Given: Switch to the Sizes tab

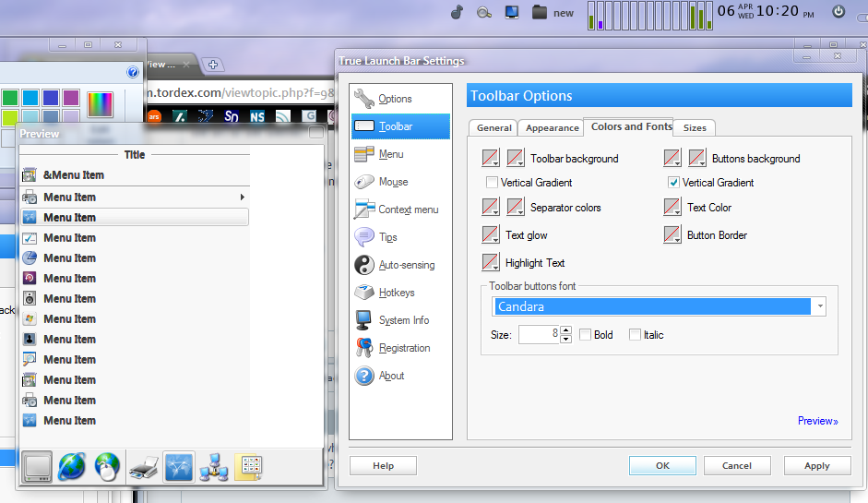Looking at the screenshot, I should pyautogui.click(x=695, y=128).
